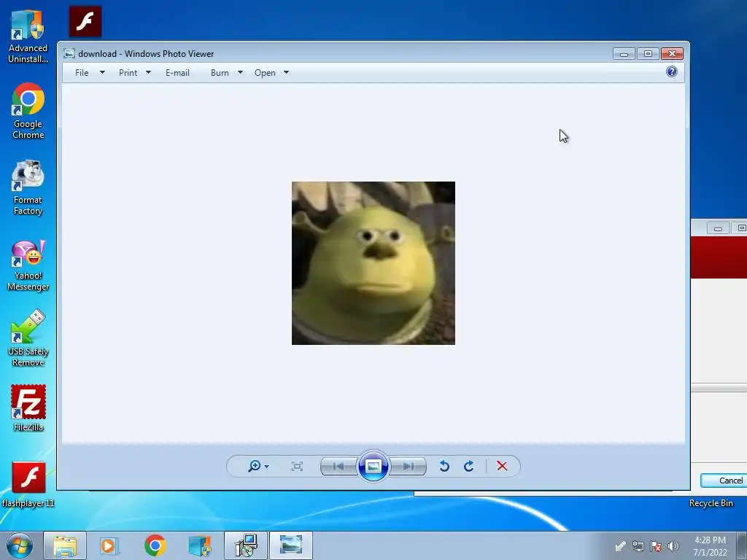
Task: Minimize the background installer window
Action: pyautogui.click(x=718, y=228)
